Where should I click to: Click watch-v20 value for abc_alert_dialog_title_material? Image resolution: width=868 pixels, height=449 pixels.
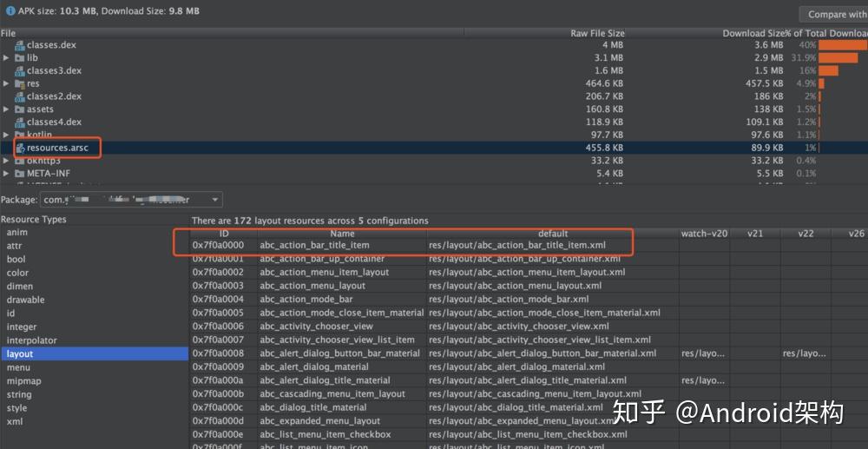[704, 380]
